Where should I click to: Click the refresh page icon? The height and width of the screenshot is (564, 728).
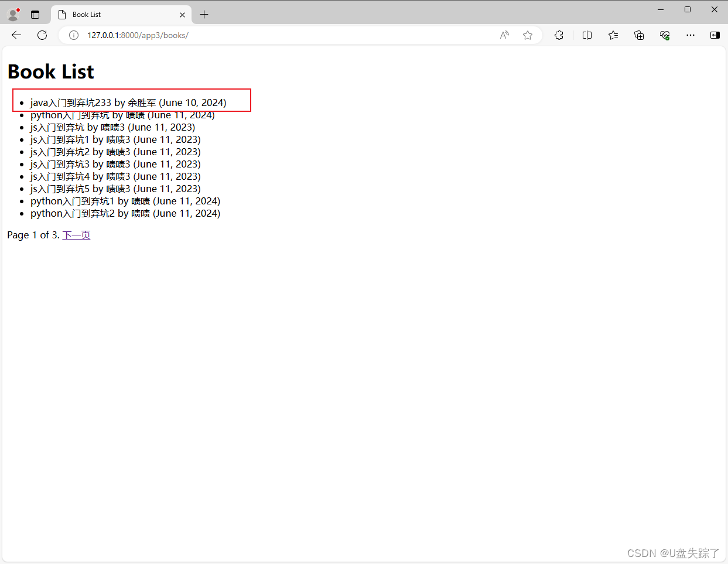(42, 35)
